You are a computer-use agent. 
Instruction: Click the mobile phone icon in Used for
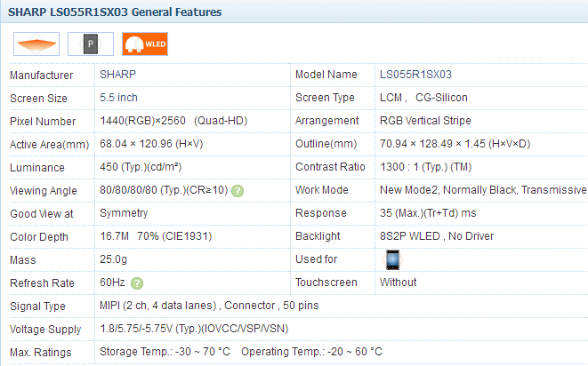click(392, 259)
